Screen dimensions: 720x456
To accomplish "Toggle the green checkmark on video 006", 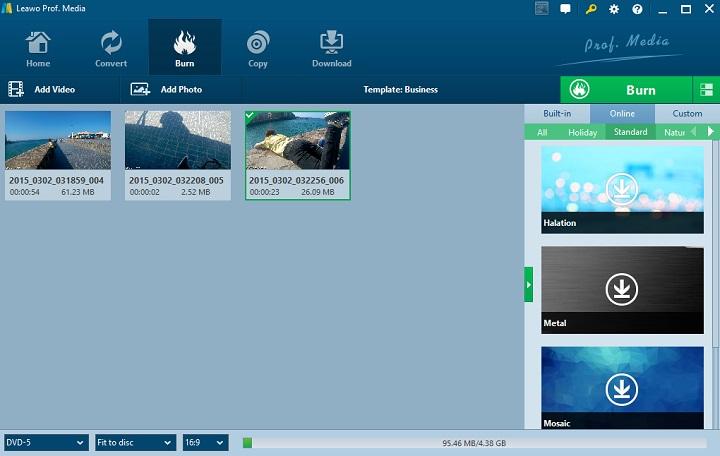I will tap(250, 115).
